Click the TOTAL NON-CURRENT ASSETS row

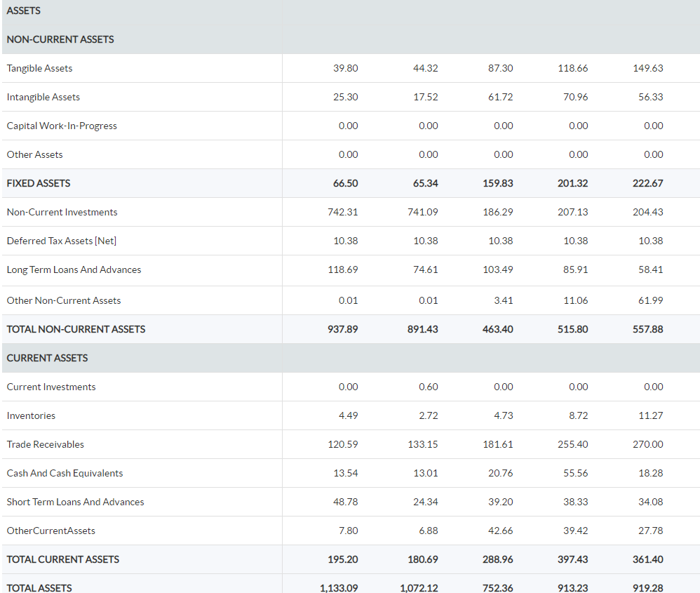(75, 328)
